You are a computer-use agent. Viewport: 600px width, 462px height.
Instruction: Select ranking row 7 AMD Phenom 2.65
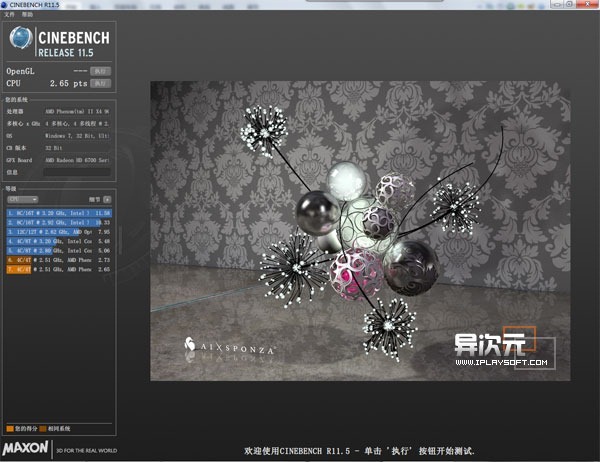point(59,269)
